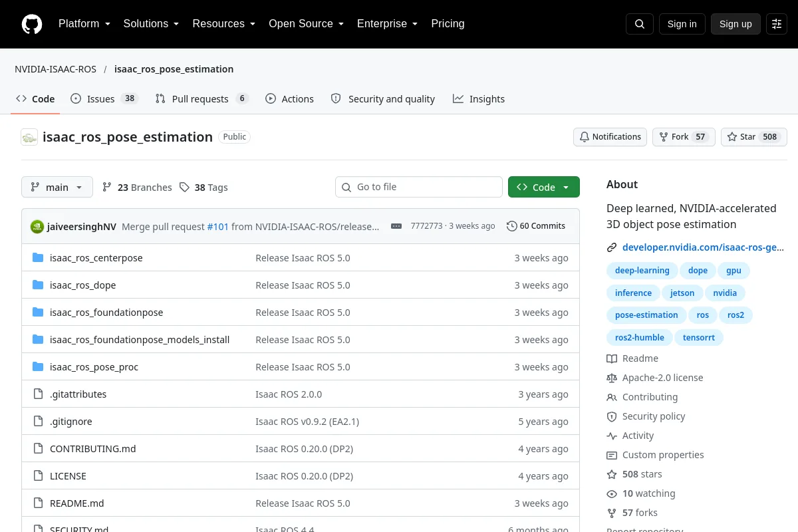798x532 pixels.
Task: Open the appearance settings icon in header
Action: (x=777, y=24)
